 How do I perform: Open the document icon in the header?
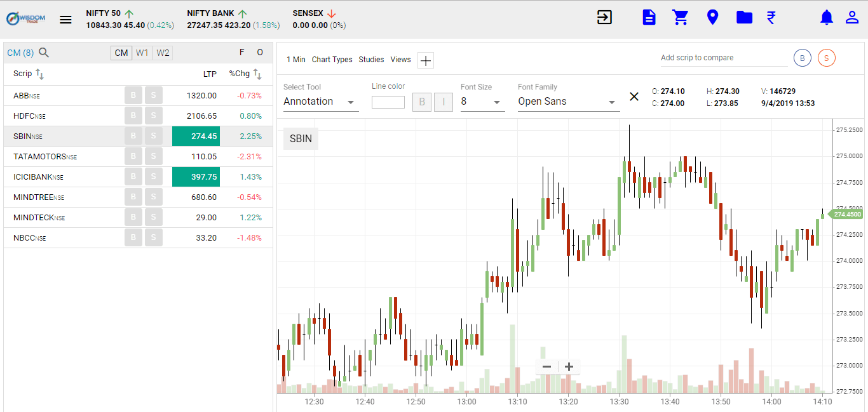[649, 17]
